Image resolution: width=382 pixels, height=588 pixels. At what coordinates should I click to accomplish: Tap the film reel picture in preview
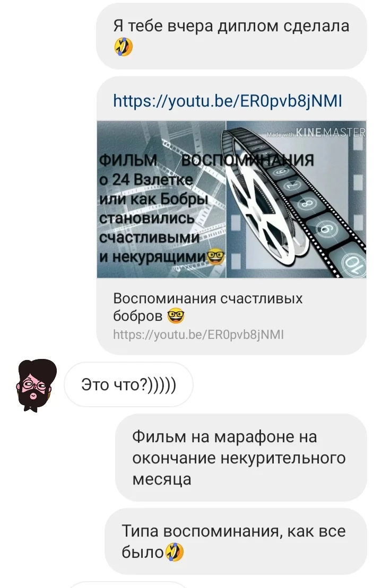[296, 199]
